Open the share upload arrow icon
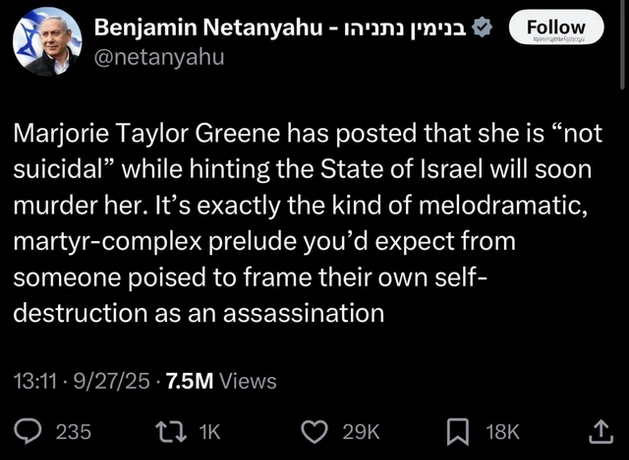 click(601, 432)
